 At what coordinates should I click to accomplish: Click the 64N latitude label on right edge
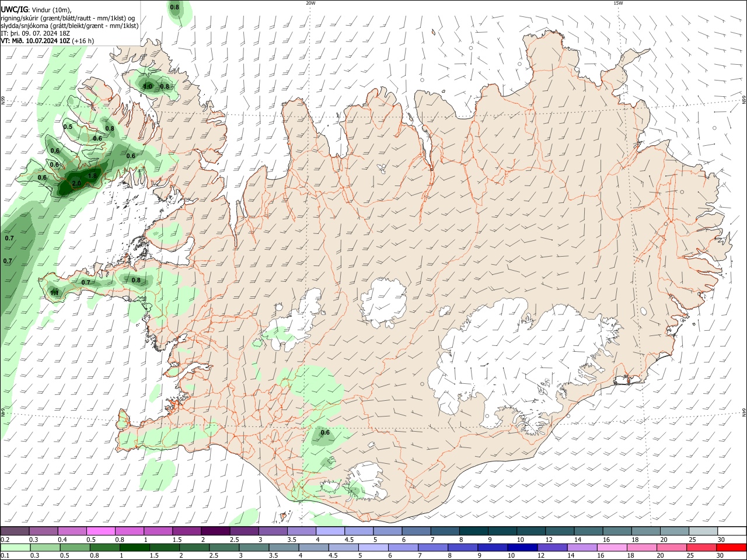744,412
